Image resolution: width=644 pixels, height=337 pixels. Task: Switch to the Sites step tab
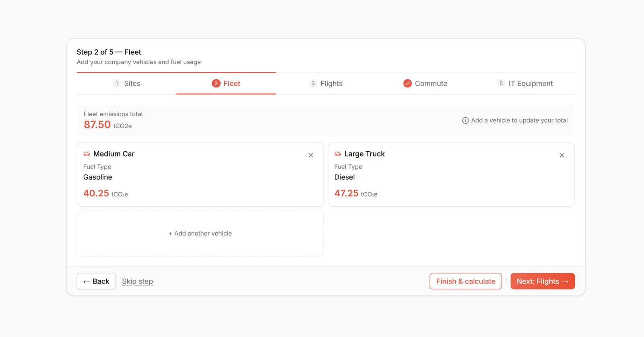click(x=126, y=84)
